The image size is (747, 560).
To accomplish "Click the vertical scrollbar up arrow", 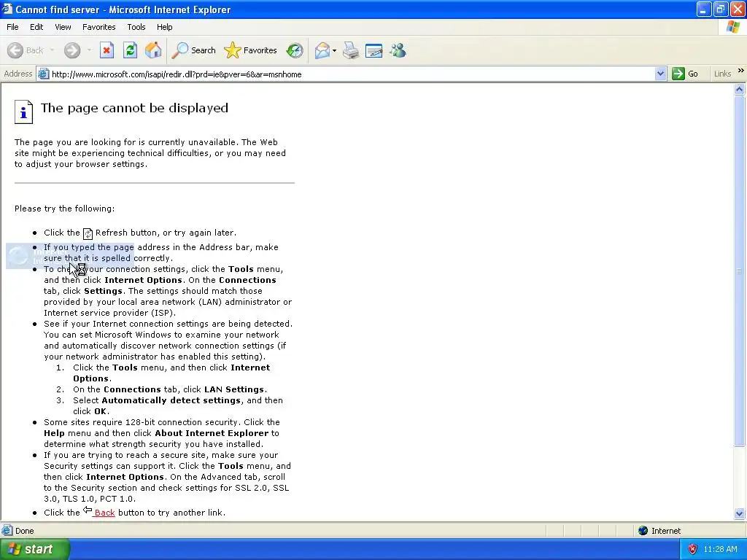I will pos(740,89).
